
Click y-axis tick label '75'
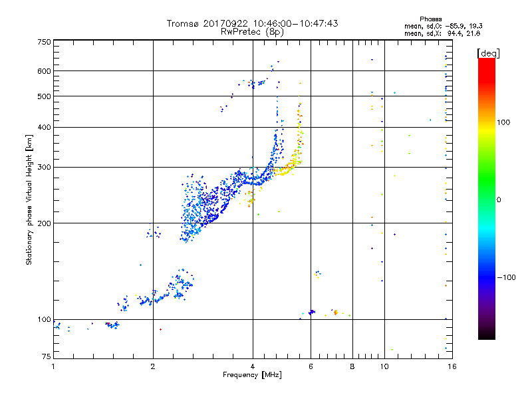click(47, 356)
